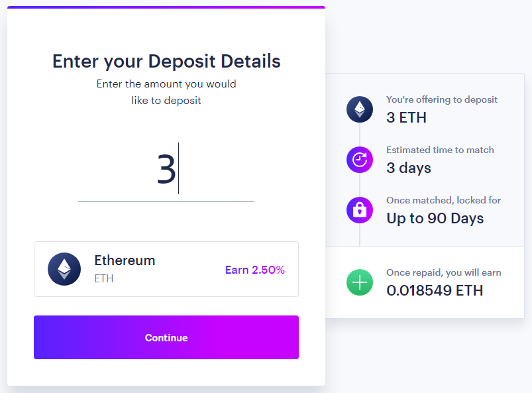Screen dimensions: 532x393
Task: Click the 3 ETH deposit summary value
Action: point(406,117)
